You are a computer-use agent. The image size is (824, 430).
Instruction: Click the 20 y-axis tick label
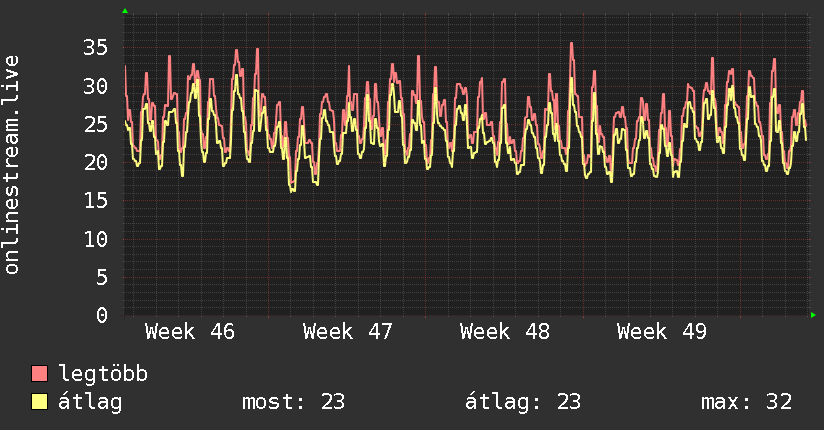[95, 162]
